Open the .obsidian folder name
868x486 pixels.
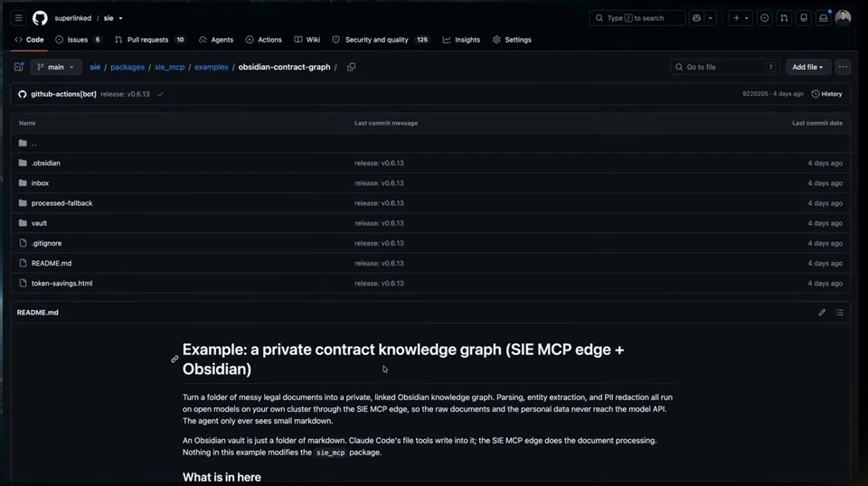(x=46, y=164)
